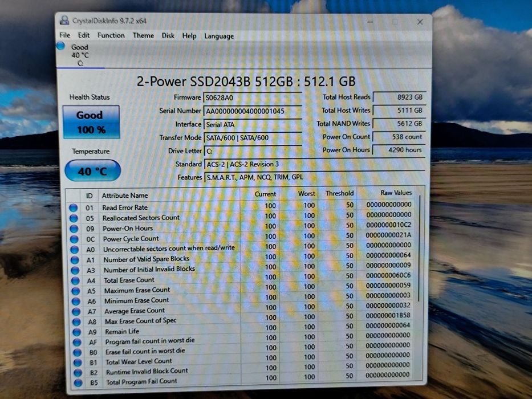Click the Drive Letter field
This screenshot has width=532, height=399.
coord(253,151)
